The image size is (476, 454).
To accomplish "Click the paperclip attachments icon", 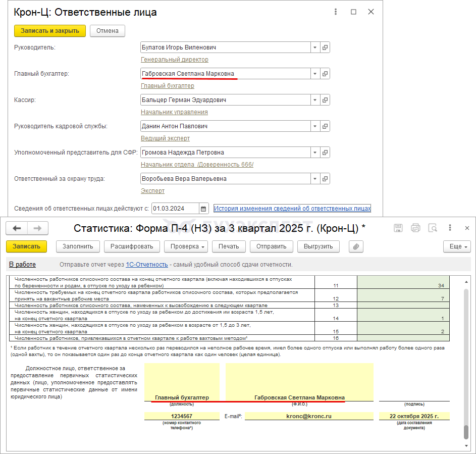I will tap(356, 246).
